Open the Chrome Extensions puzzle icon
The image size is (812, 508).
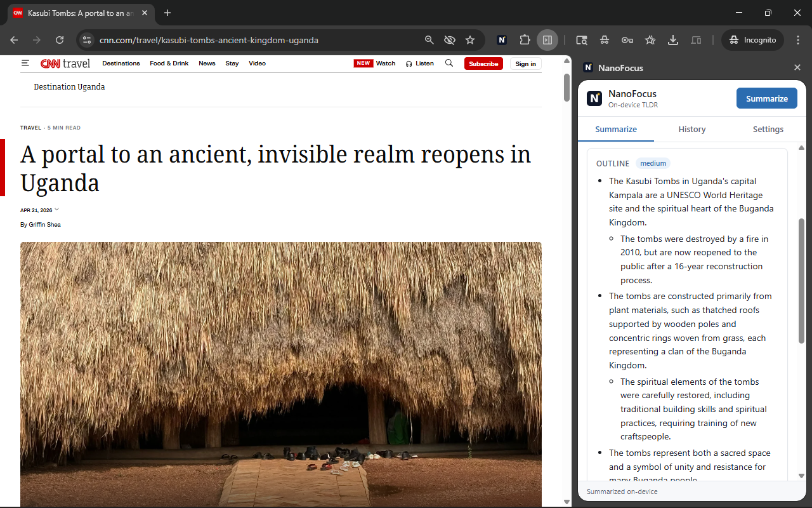tap(525, 39)
